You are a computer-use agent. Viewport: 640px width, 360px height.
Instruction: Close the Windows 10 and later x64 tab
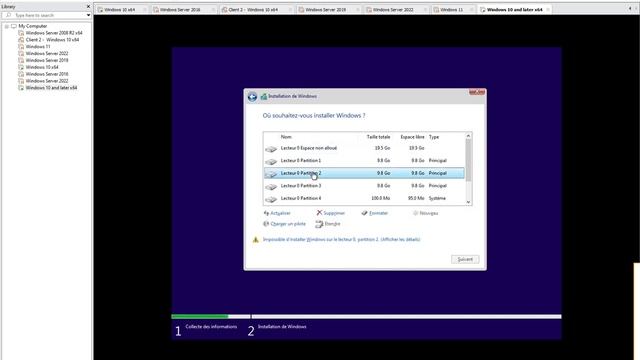pyautogui.click(x=548, y=9)
